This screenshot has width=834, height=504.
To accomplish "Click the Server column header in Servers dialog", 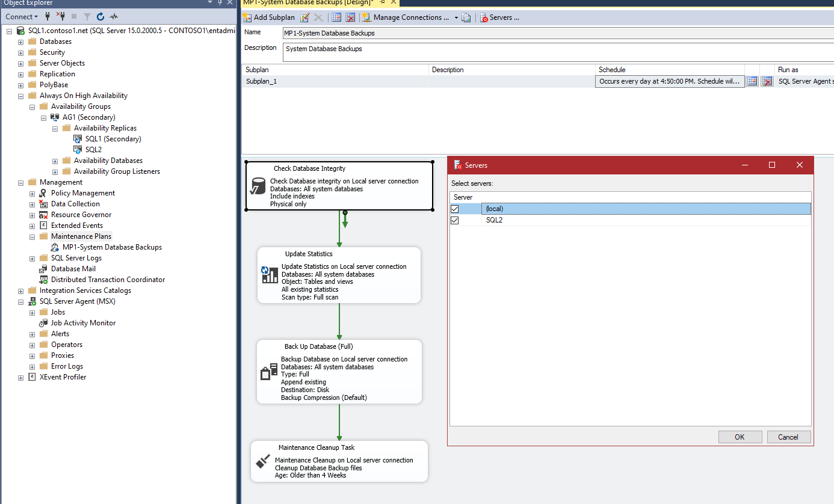I will pyautogui.click(x=630, y=197).
